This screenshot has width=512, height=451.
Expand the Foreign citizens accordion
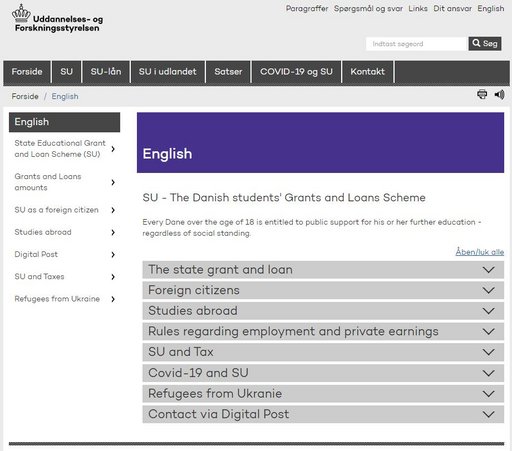pyautogui.click(x=323, y=290)
